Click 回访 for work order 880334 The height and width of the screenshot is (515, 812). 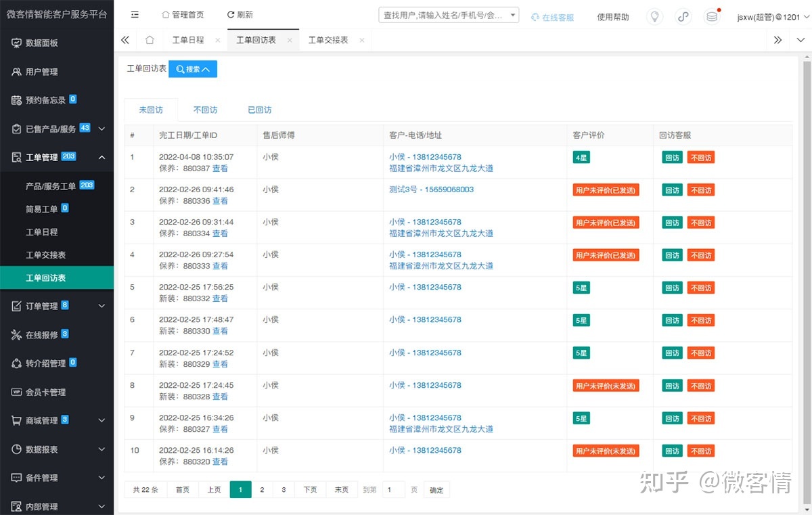pyautogui.click(x=672, y=223)
